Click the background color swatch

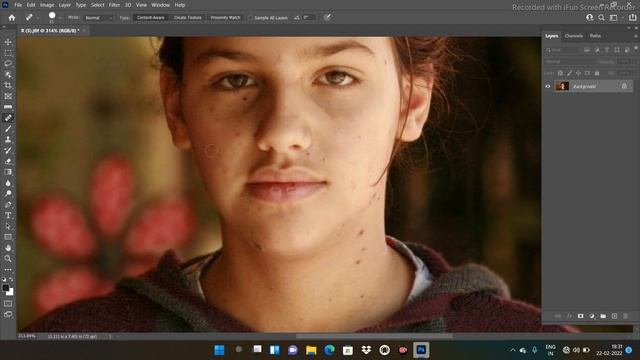10,292
